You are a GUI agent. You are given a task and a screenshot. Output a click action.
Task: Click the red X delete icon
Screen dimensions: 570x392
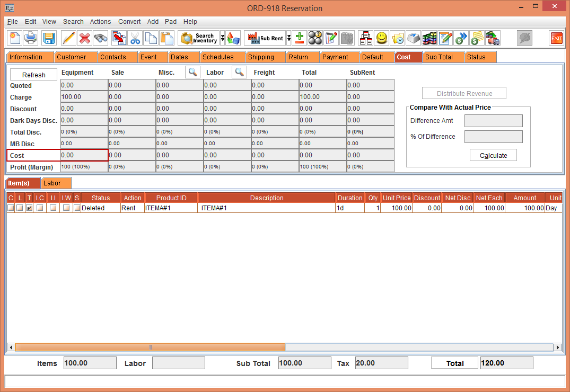(x=84, y=38)
